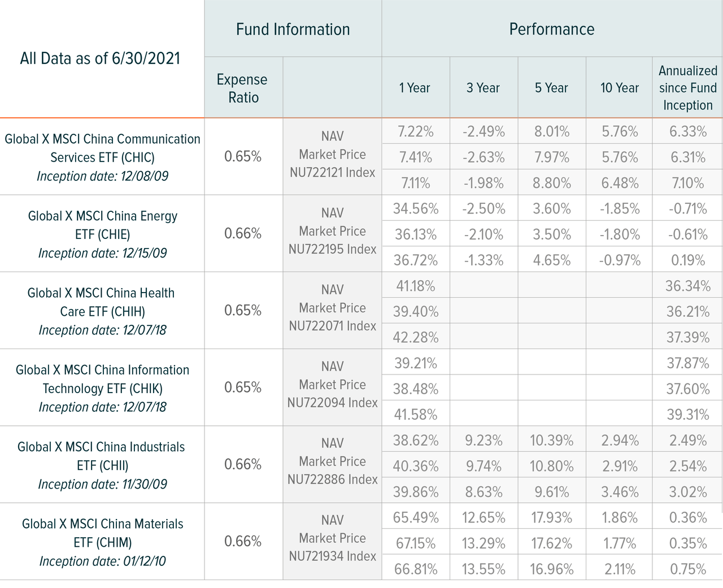Click CHII 10 Year index value 3.46%
723x588 pixels.
pyautogui.click(x=620, y=491)
